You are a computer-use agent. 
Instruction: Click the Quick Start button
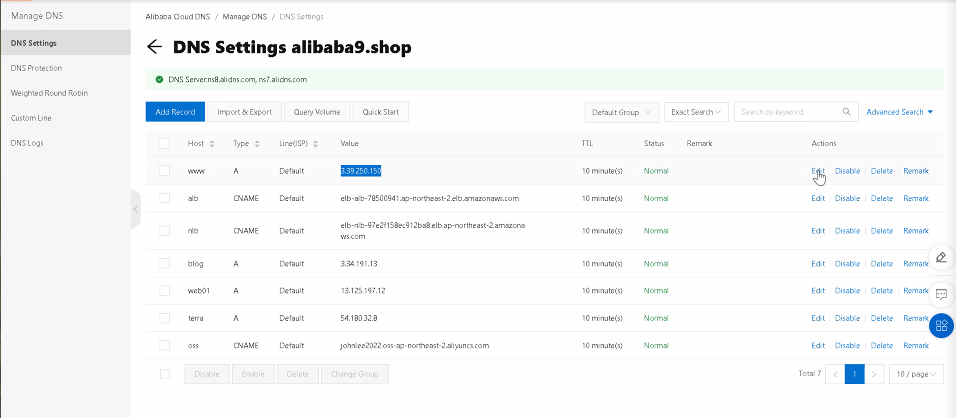(x=380, y=112)
